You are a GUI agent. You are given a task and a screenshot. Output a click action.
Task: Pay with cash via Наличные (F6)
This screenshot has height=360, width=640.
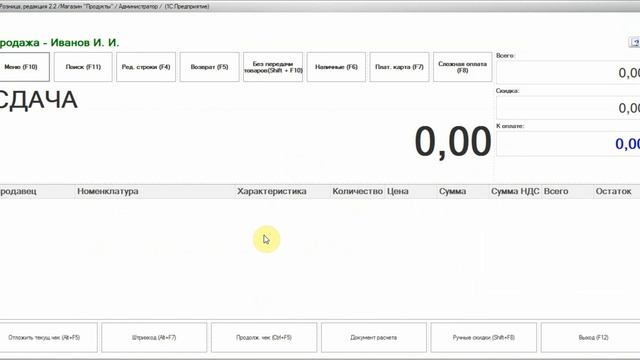pos(336,67)
